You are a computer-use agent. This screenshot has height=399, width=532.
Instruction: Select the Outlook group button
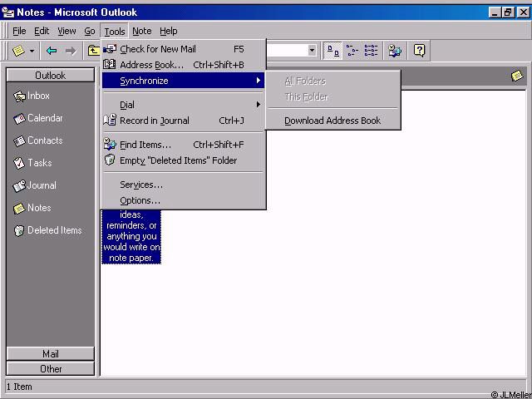[x=51, y=76]
